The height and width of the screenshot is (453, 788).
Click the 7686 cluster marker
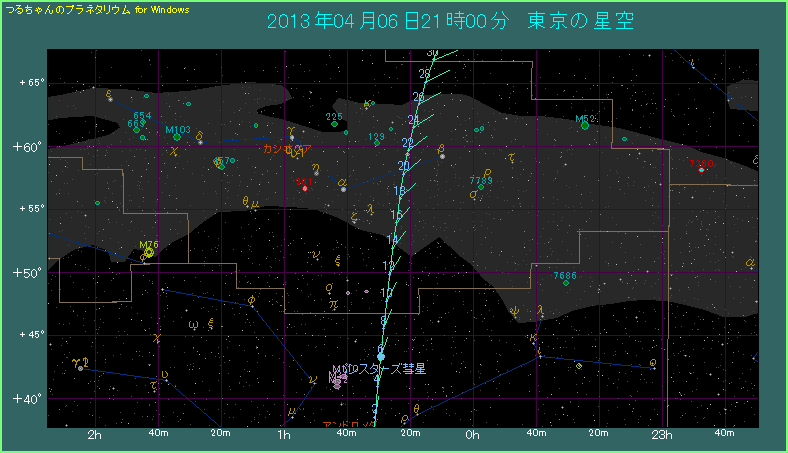(x=566, y=283)
